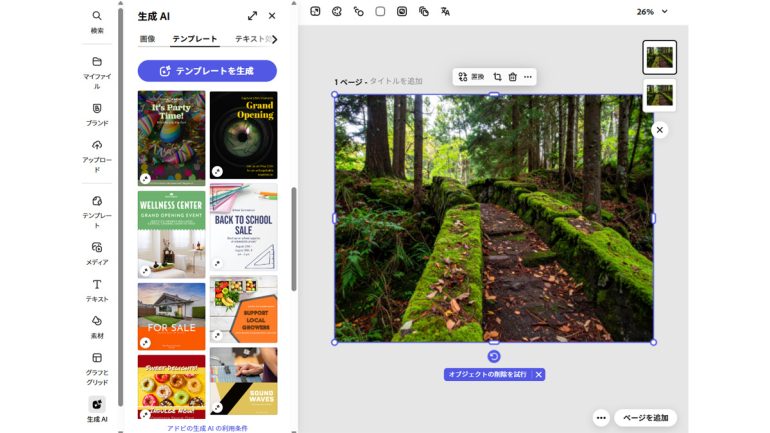Click the template panel scrollbar
The width and height of the screenshot is (770, 433).
coord(294,239)
